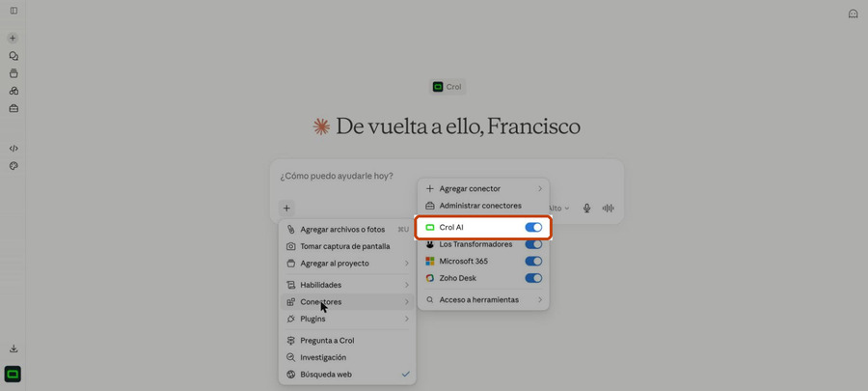
Task: Click search icon beside Acceso a herramientas
Action: pyautogui.click(x=429, y=299)
